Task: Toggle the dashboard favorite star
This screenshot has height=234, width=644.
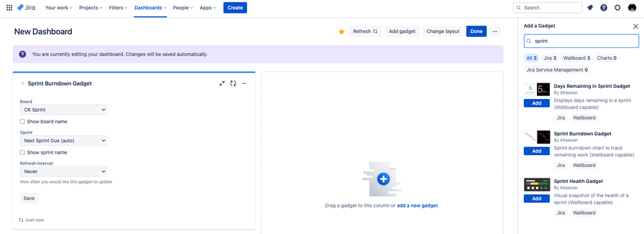Action: pyautogui.click(x=341, y=32)
